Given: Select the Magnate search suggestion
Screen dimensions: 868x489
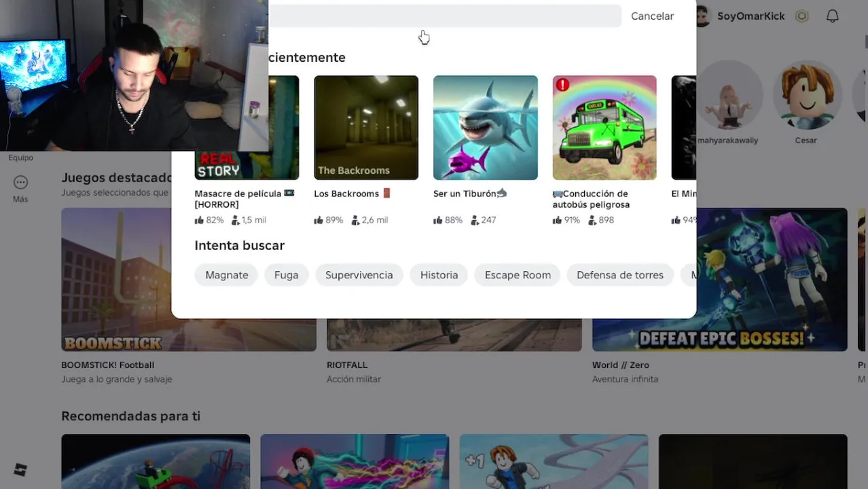Looking at the screenshot, I should (226, 275).
